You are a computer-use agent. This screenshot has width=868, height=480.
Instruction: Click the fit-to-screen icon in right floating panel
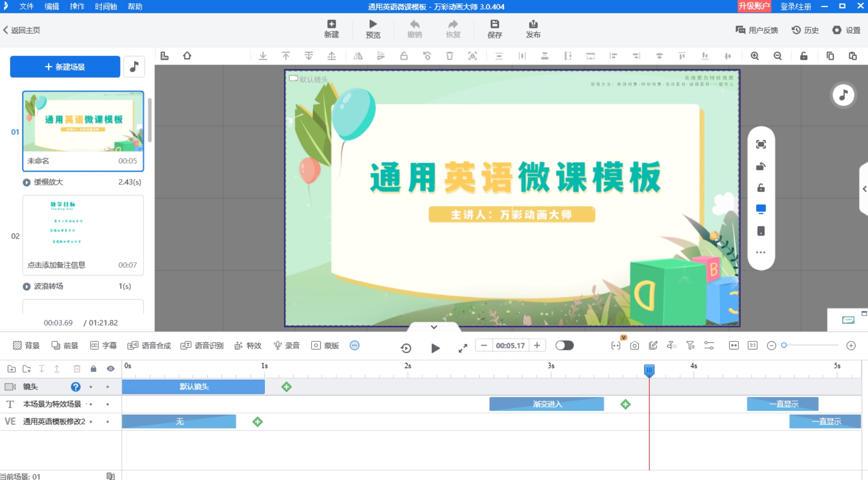point(761,144)
